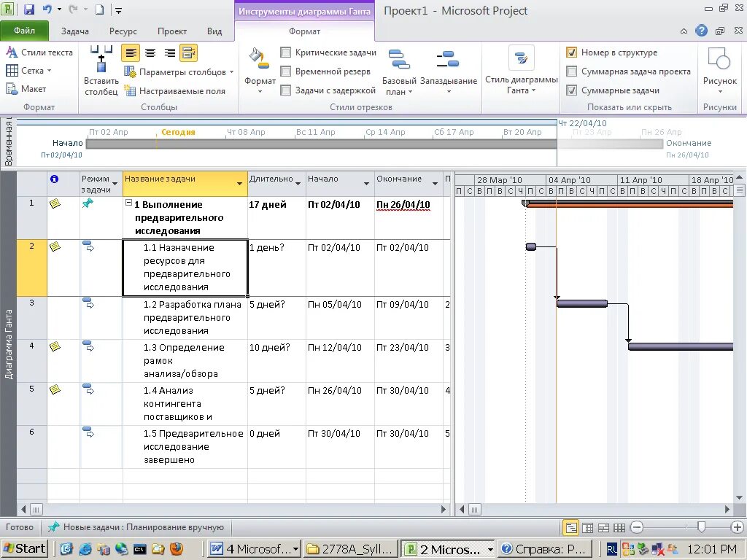Click zoom out minus button in status bar

[x=636, y=528]
